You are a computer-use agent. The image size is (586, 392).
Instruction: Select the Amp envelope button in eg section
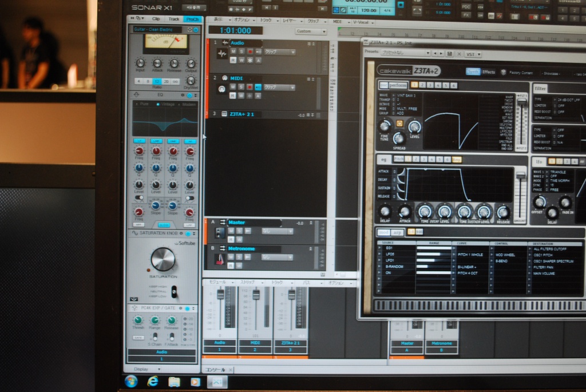tap(456, 160)
